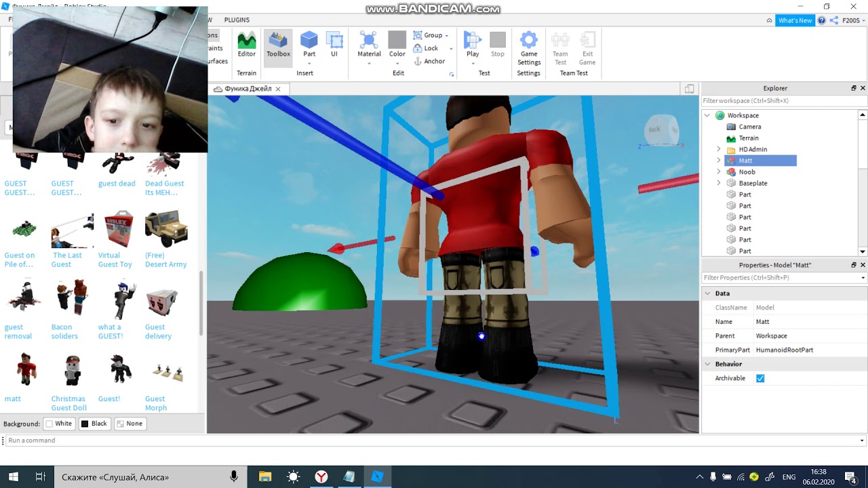Click the help question mark icon

[822, 20]
